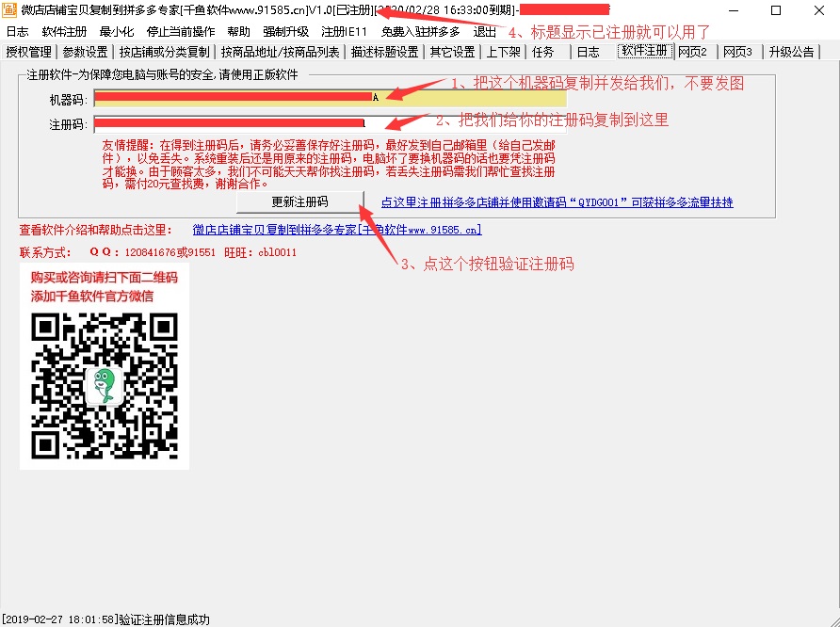Viewport: 840px width, 627px height.
Task: Click the QQ contact number text
Action: [x=153, y=252]
